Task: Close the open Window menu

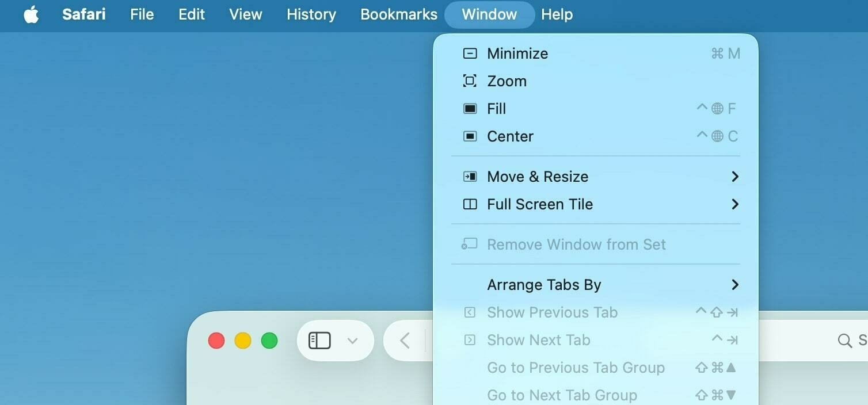Action: (489, 14)
